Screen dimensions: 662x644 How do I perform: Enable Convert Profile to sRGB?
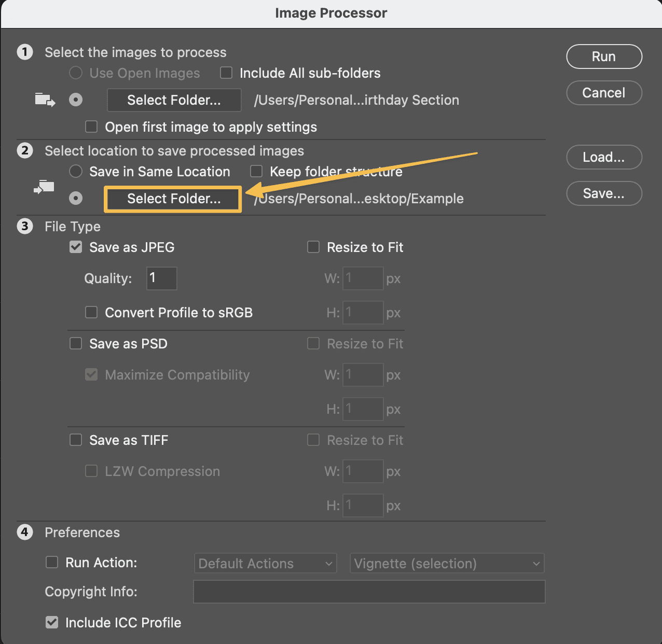click(x=91, y=312)
